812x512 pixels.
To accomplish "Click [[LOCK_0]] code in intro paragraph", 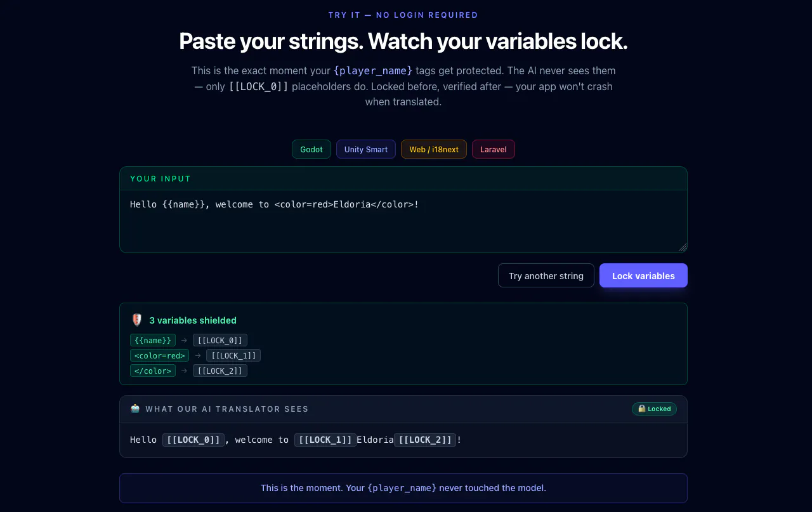I will (258, 86).
